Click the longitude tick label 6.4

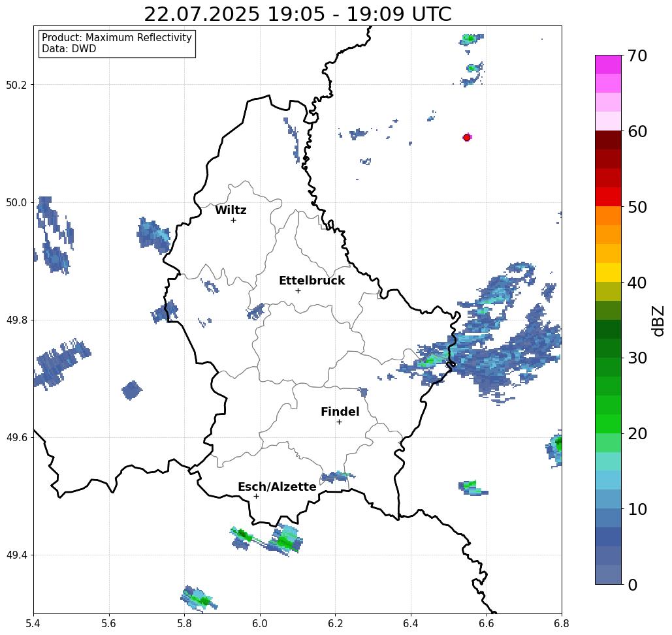point(411,623)
